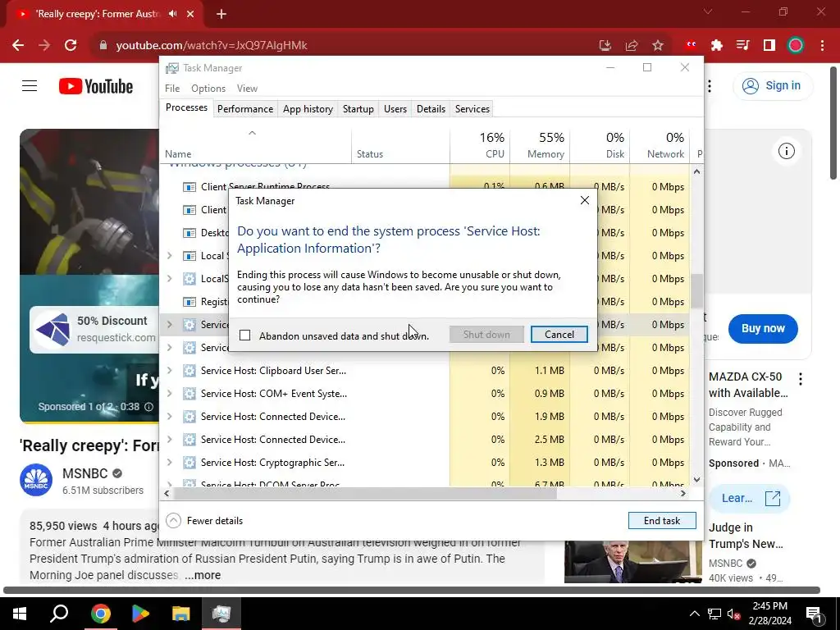Click the Deskto process row icon
The image size is (840, 630).
189,232
